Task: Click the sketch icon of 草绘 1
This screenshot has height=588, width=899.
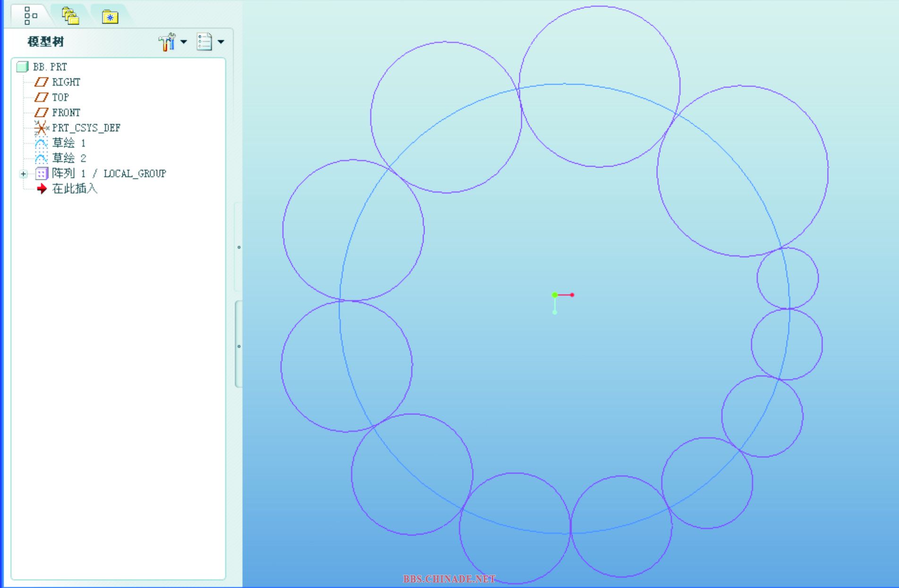Action: 42,143
